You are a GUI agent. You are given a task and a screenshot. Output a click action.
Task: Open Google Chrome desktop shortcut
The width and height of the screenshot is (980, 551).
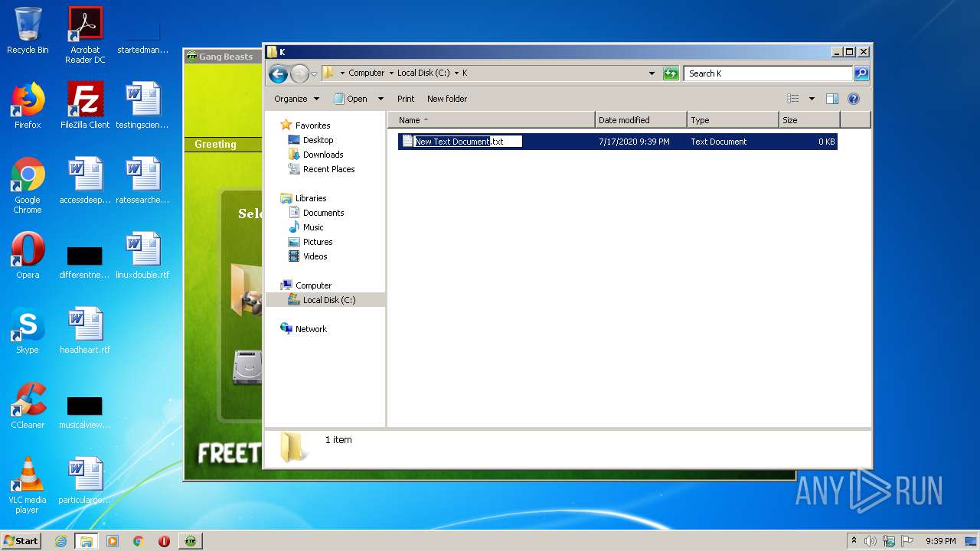click(28, 186)
